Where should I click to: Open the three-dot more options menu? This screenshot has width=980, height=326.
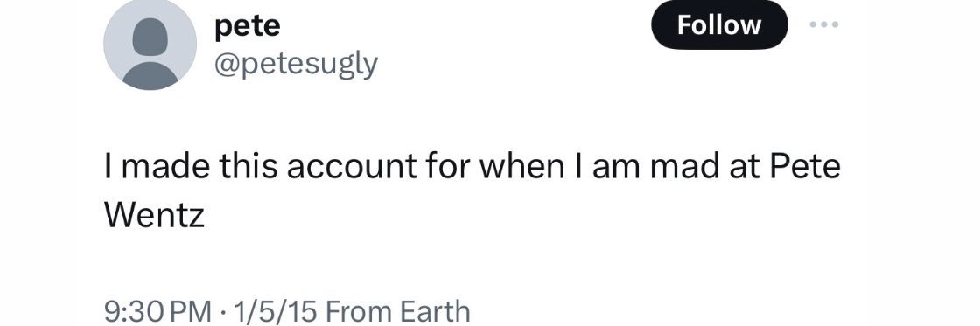point(823,25)
